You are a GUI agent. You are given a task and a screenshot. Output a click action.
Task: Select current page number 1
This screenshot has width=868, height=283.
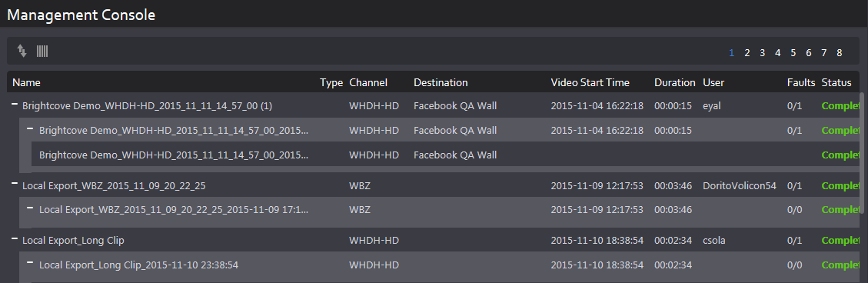point(731,53)
